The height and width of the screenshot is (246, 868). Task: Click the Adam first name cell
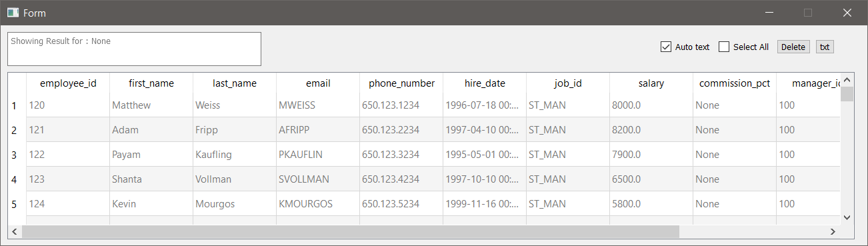[x=151, y=130]
